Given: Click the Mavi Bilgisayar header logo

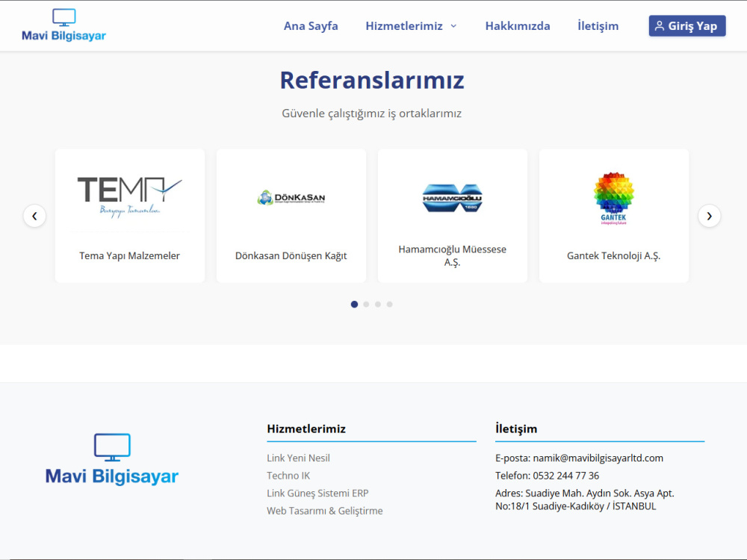Looking at the screenshot, I should 63,25.
